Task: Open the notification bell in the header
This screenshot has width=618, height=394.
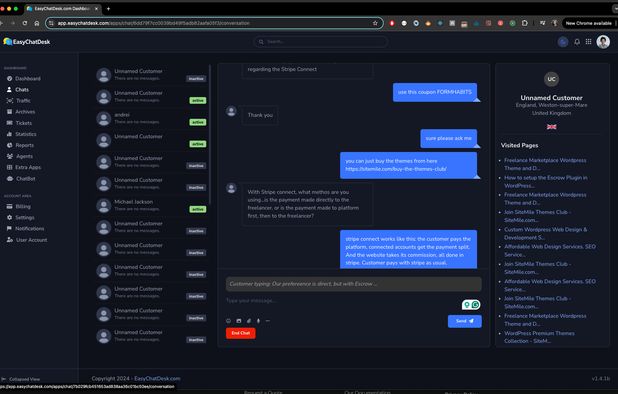Action: pos(577,42)
